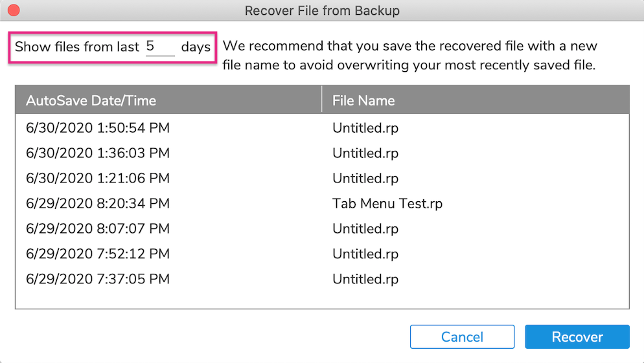Select backup from 6/30/2020 1:50:54 PM
644x363 pixels.
[x=322, y=128]
